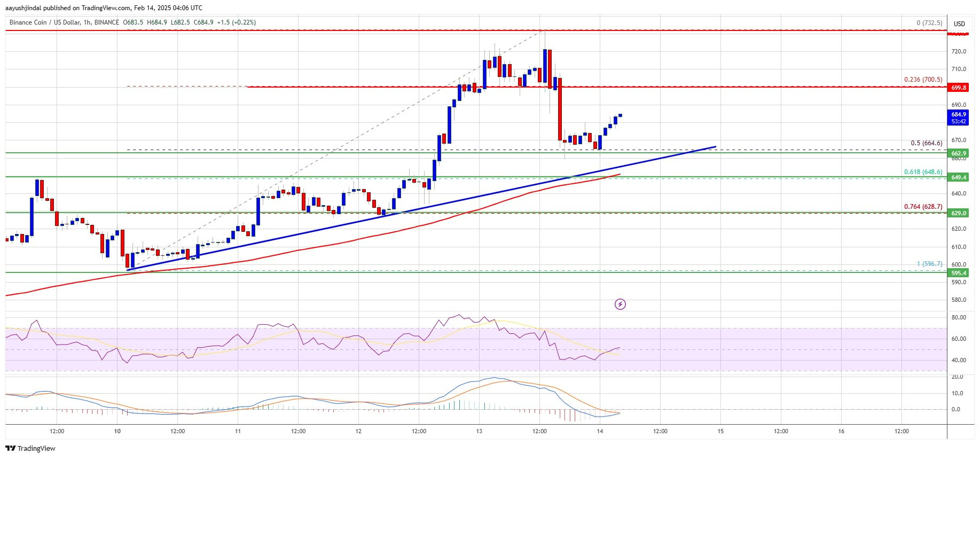980x547 pixels.
Task: Click the H684.9 high price value
Action: coord(157,22)
